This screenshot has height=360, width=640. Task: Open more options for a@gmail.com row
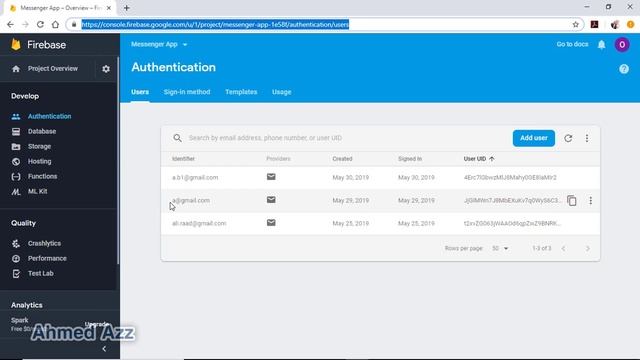tap(591, 200)
